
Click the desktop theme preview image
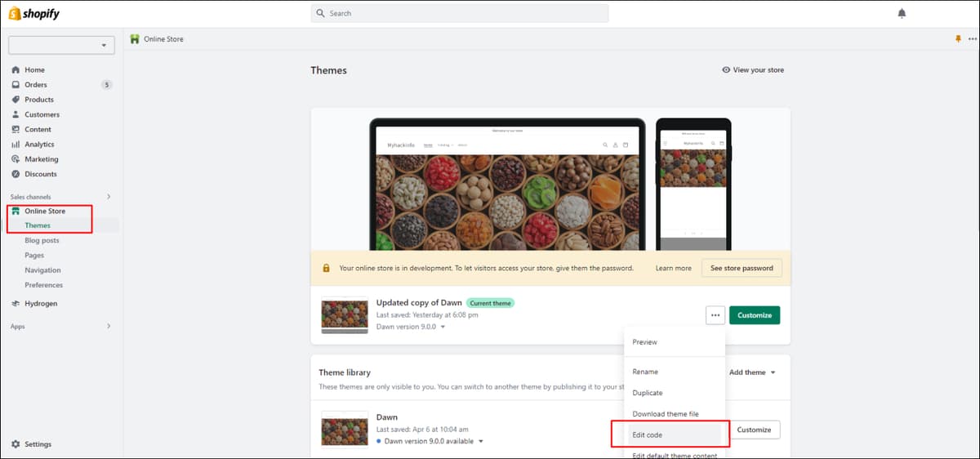point(507,185)
